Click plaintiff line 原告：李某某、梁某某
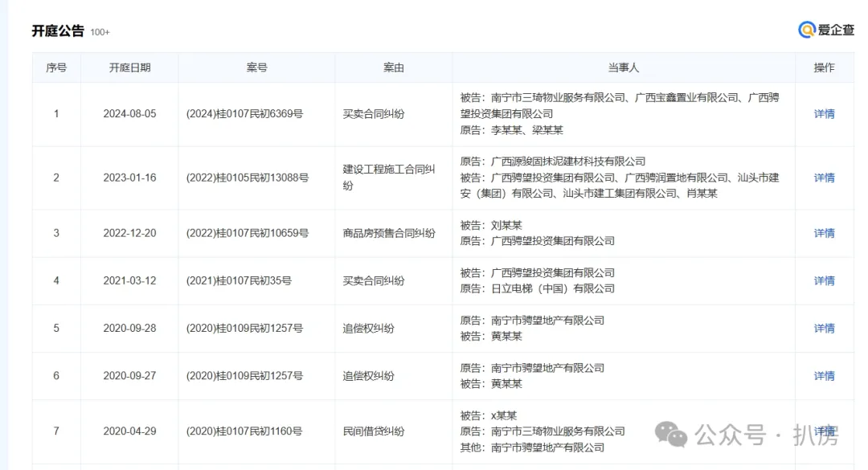 point(511,130)
